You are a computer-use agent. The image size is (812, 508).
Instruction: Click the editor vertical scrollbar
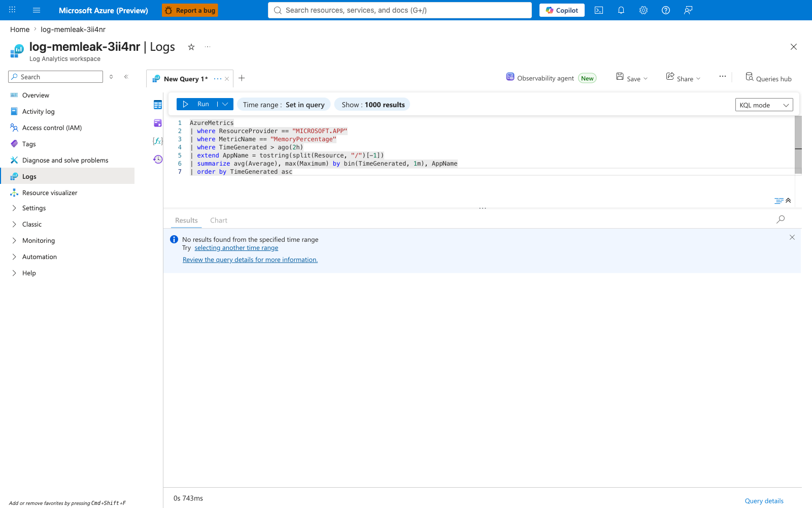798,145
